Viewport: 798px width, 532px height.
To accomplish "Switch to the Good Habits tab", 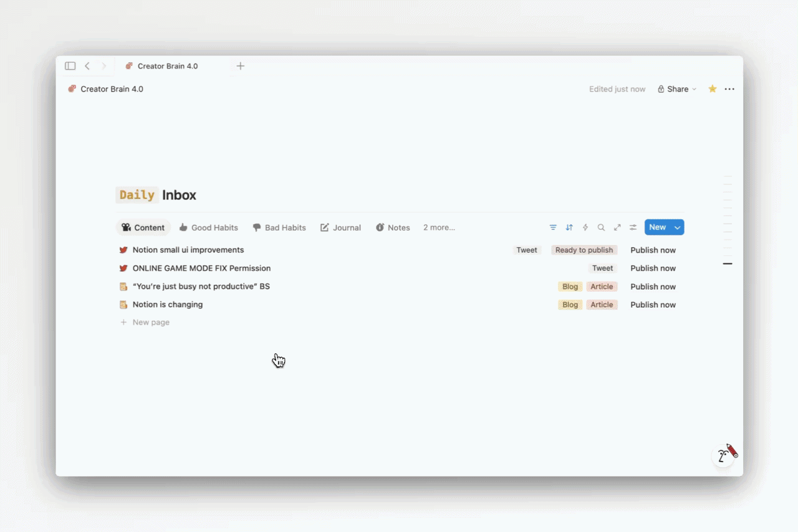I will (208, 227).
